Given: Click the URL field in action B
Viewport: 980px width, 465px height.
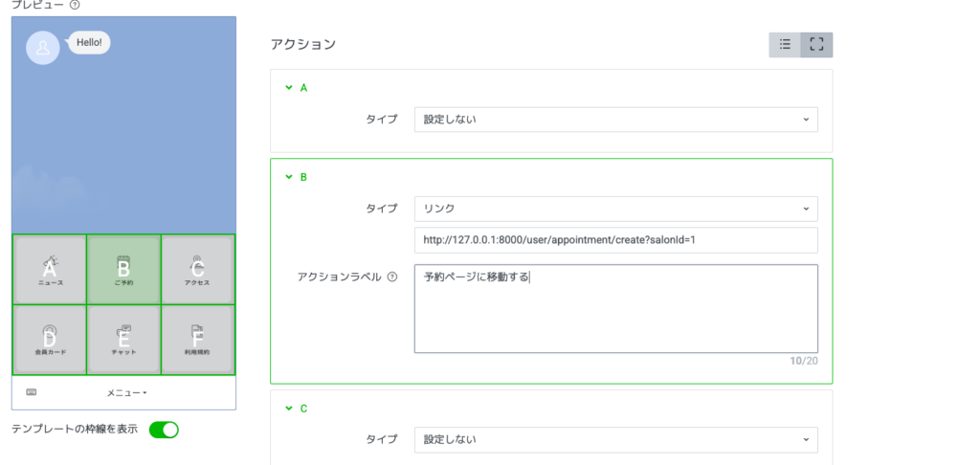Looking at the screenshot, I should coord(615,239).
